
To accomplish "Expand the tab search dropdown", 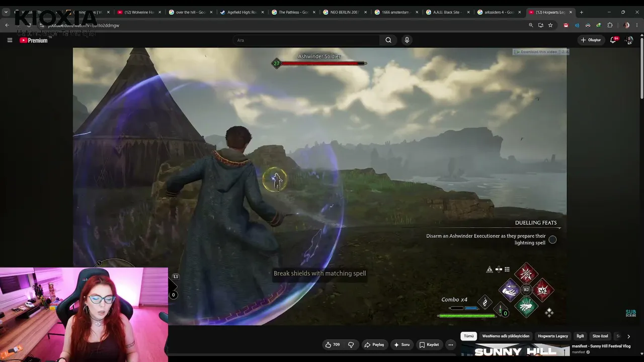I will tap(6, 12).
